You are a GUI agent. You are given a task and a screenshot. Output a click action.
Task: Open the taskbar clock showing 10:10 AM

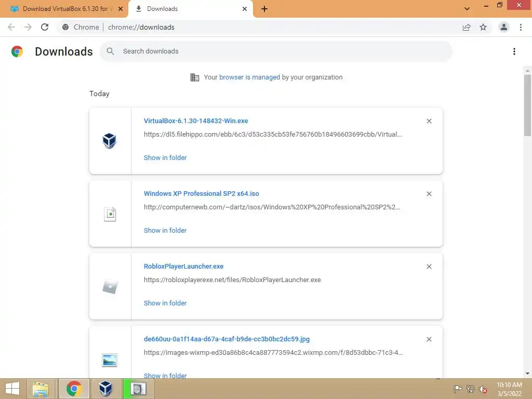click(509, 389)
